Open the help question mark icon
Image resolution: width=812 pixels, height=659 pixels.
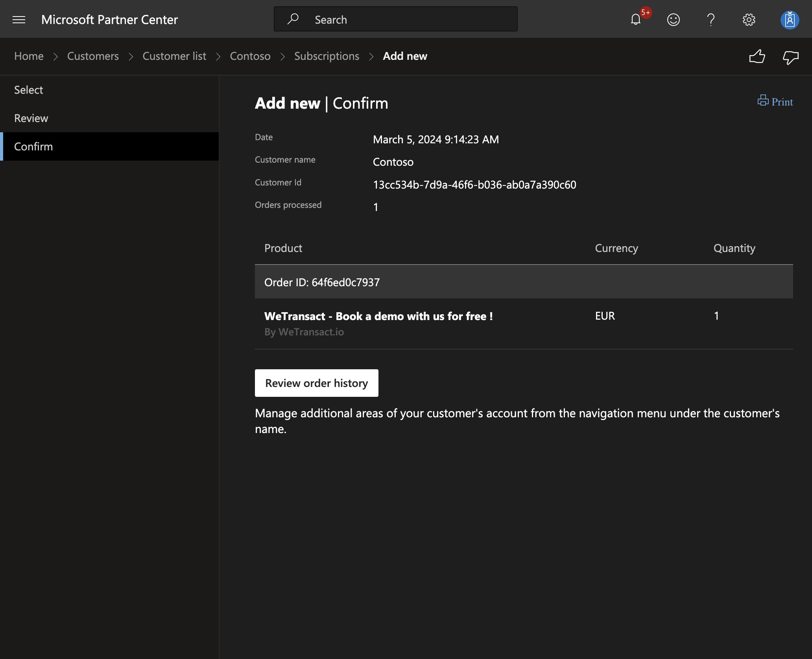click(x=710, y=20)
